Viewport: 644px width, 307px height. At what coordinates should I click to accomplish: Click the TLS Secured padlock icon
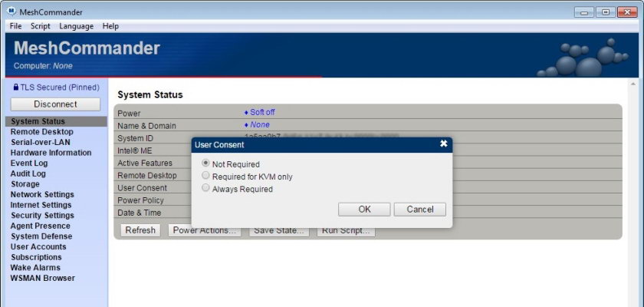coord(16,87)
